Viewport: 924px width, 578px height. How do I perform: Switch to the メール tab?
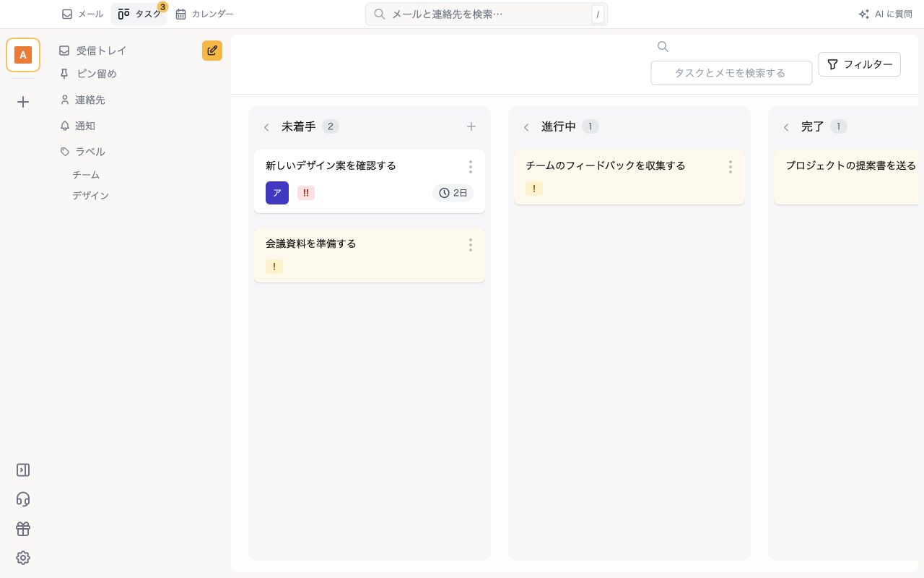(82, 14)
